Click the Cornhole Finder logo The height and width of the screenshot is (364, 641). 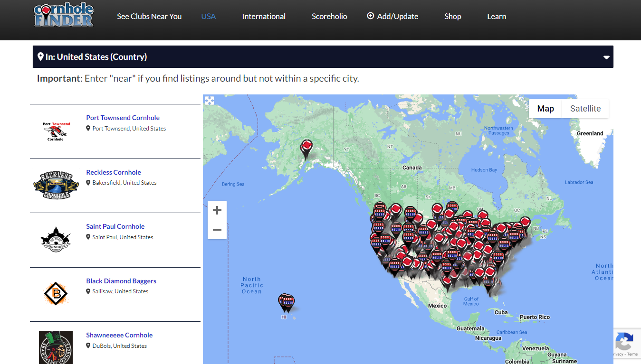click(x=64, y=16)
